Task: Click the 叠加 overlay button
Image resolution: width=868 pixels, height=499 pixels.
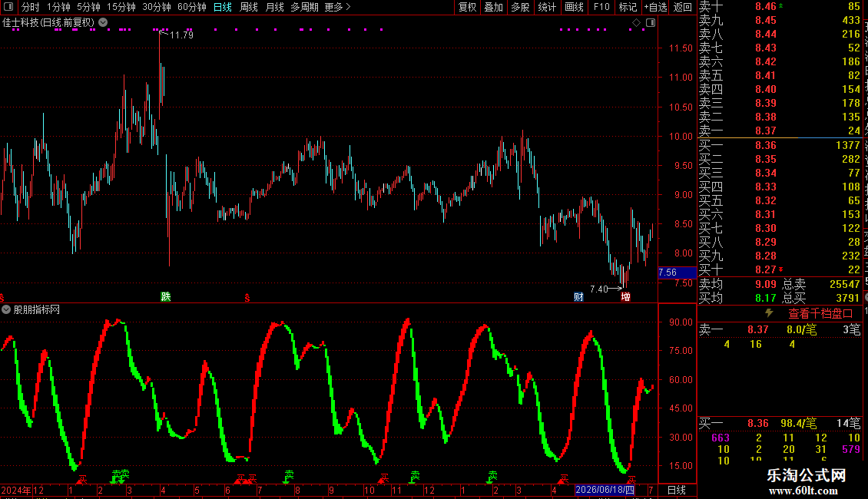Action: click(x=493, y=7)
